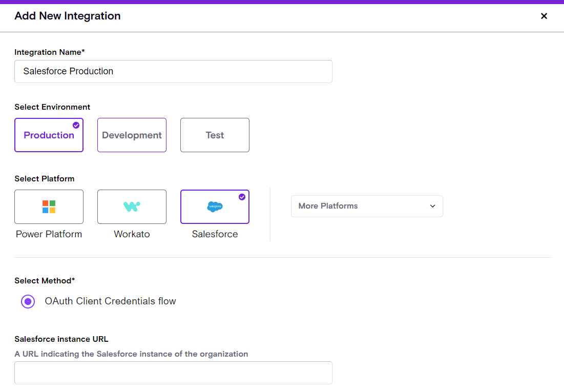Click the OAuth Client Credentials flow label
This screenshot has width=564, height=392.
(110, 301)
